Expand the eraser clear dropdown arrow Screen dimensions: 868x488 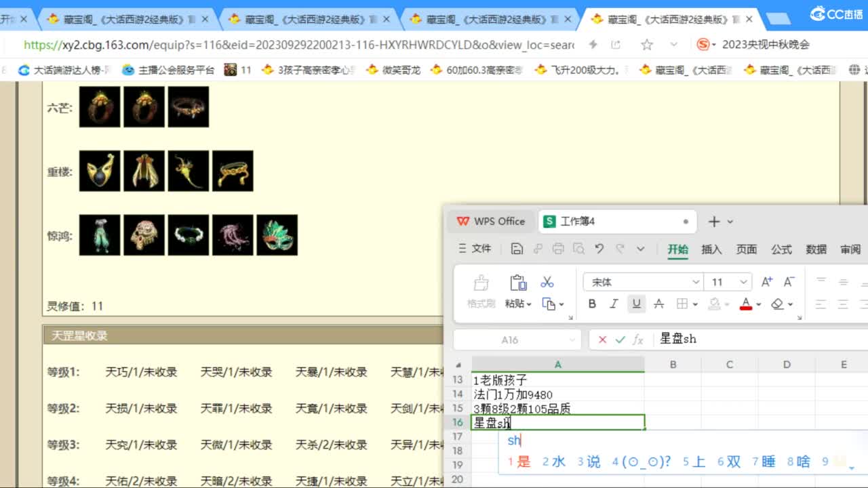tap(791, 304)
